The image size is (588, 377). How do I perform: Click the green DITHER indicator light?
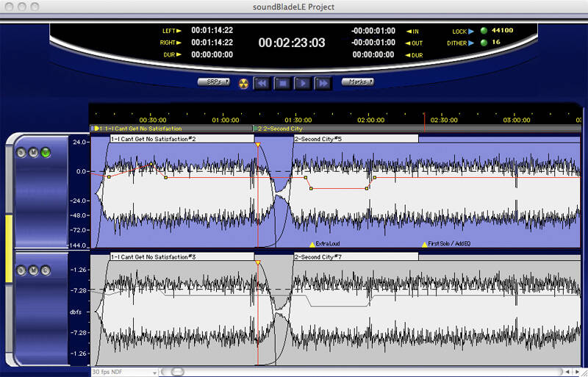click(x=484, y=43)
